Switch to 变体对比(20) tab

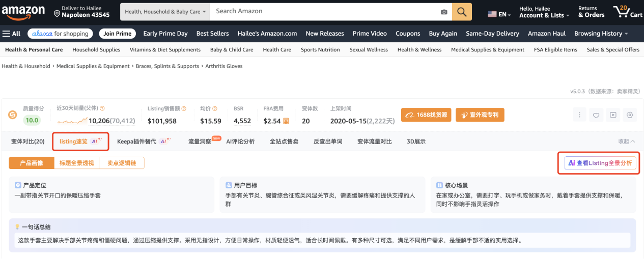coord(28,141)
